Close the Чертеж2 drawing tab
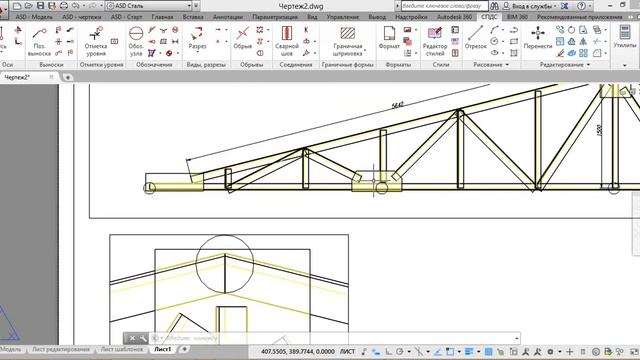Screen dimensions: 640x360 tap(51, 77)
